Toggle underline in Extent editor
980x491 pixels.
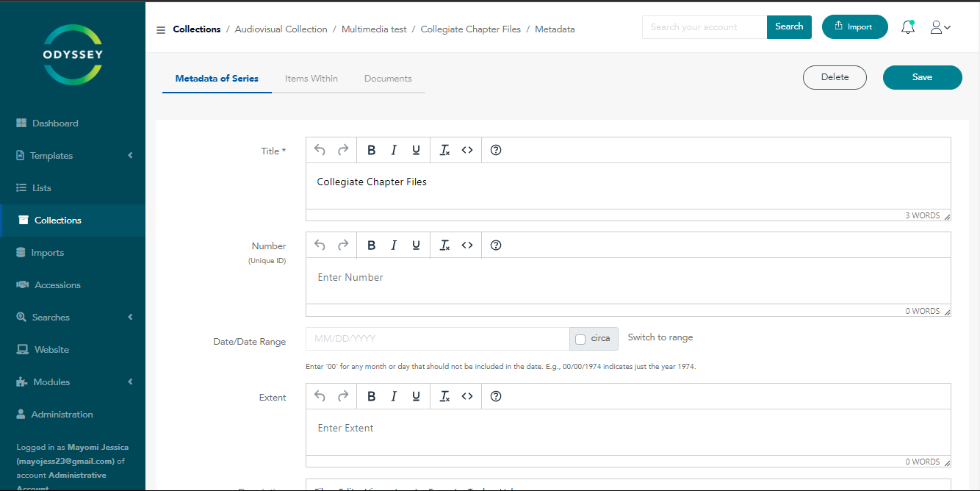pos(416,396)
